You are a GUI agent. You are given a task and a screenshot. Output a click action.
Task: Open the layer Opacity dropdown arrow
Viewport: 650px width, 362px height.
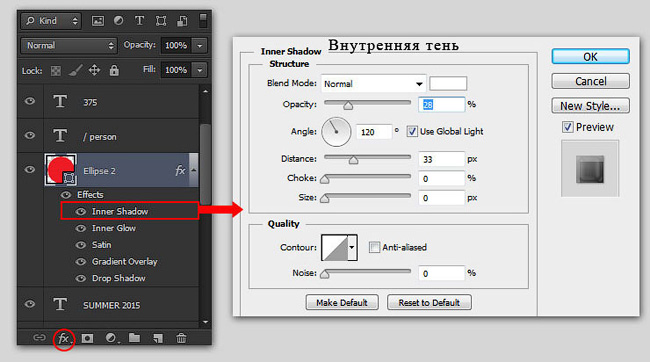200,46
